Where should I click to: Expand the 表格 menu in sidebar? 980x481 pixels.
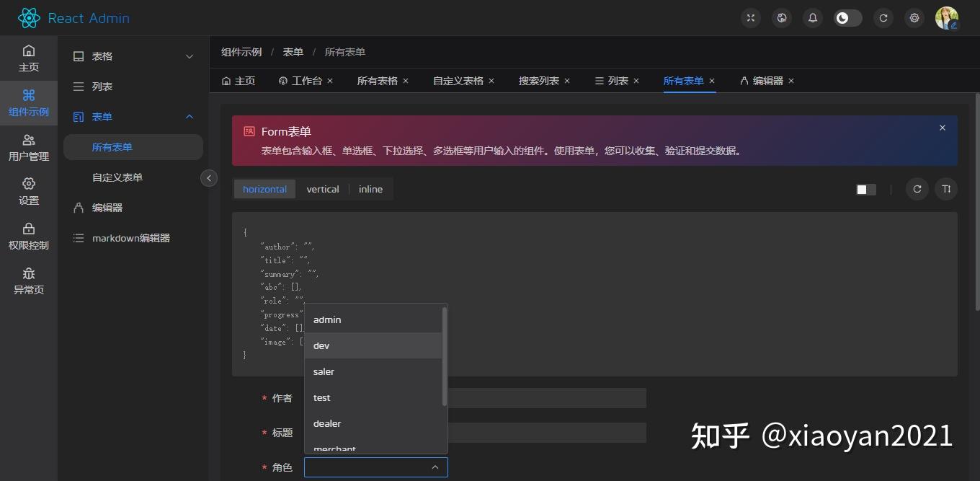133,56
